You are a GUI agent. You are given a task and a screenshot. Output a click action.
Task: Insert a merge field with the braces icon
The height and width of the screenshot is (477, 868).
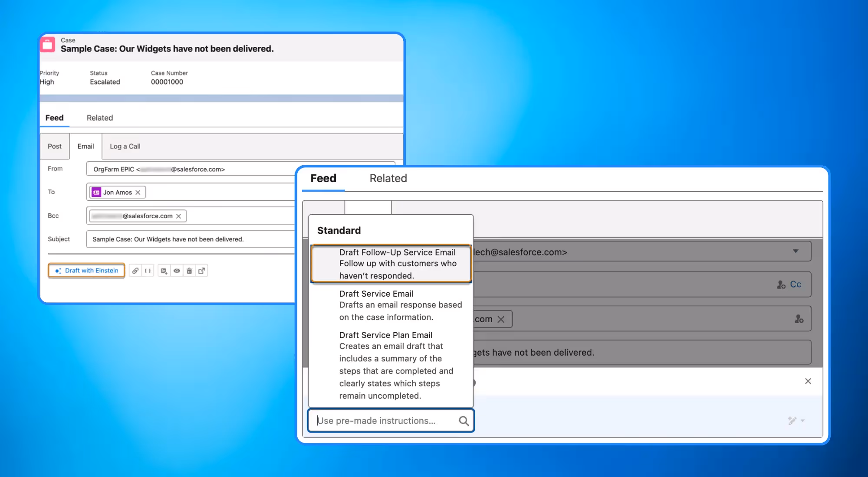pos(148,271)
